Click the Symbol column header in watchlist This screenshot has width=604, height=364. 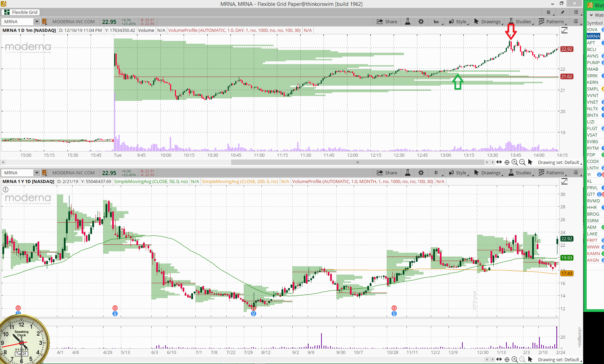click(x=595, y=23)
